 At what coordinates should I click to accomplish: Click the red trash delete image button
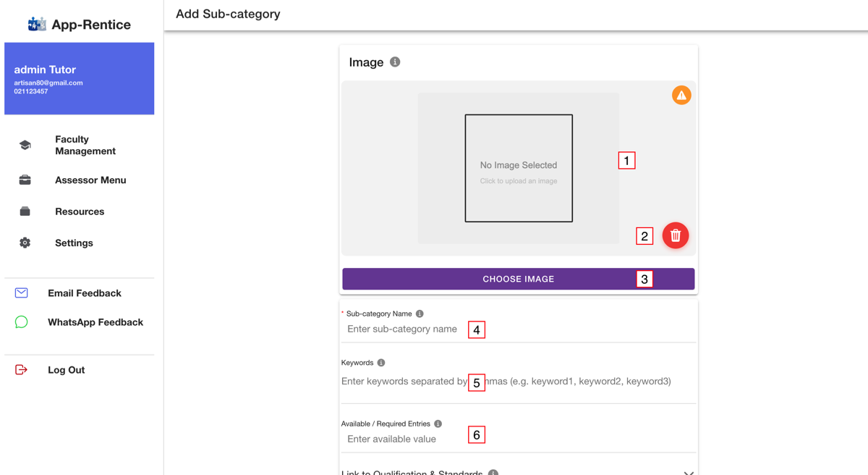tap(676, 235)
